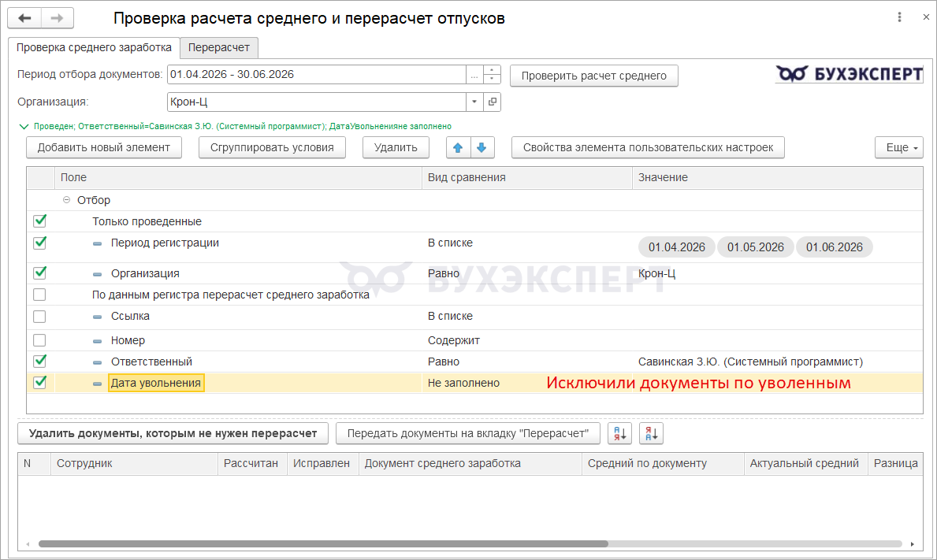Open the Организация dropdown list
937x560 pixels.
click(474, 102)
